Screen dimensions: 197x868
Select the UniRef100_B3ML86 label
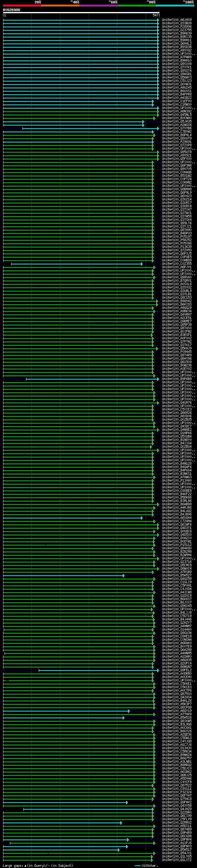tap(177, 501)
